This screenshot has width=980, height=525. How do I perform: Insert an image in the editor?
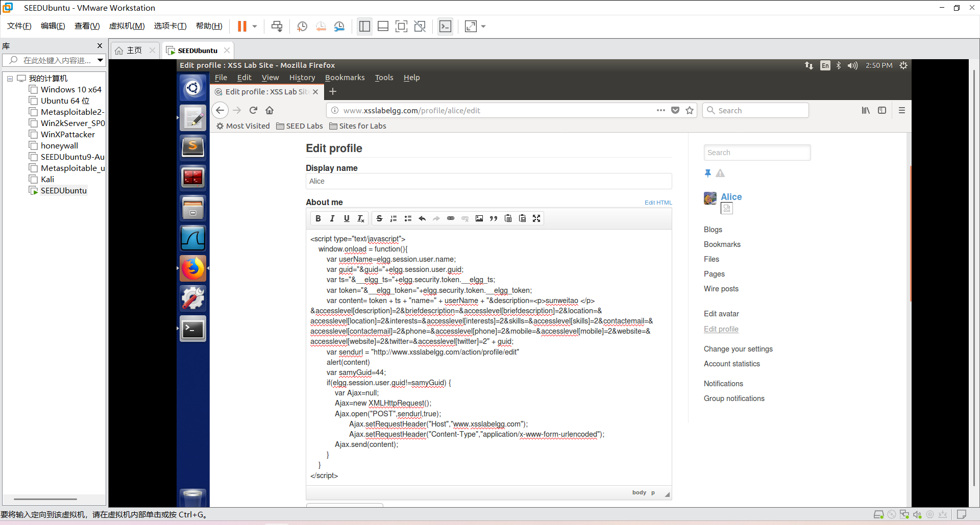479,218
